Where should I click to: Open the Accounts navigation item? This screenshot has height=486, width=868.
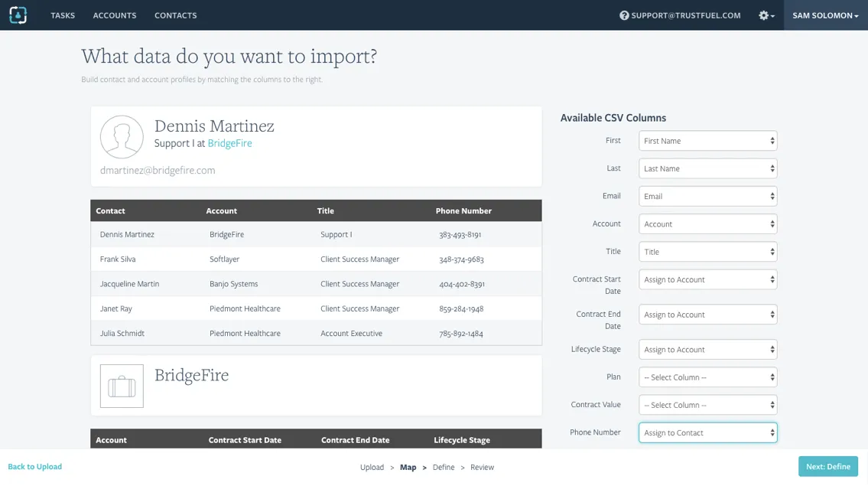click(x=114, y=15)
